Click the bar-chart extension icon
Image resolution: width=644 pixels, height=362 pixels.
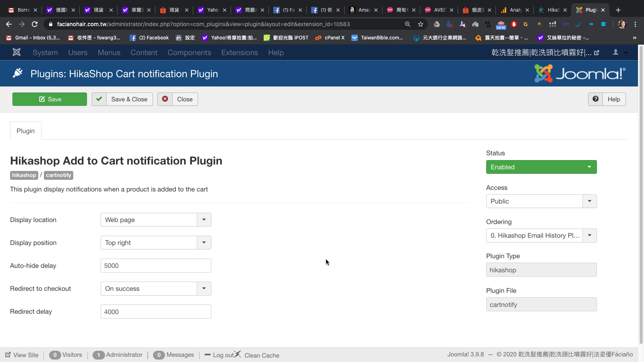(553, 24)
